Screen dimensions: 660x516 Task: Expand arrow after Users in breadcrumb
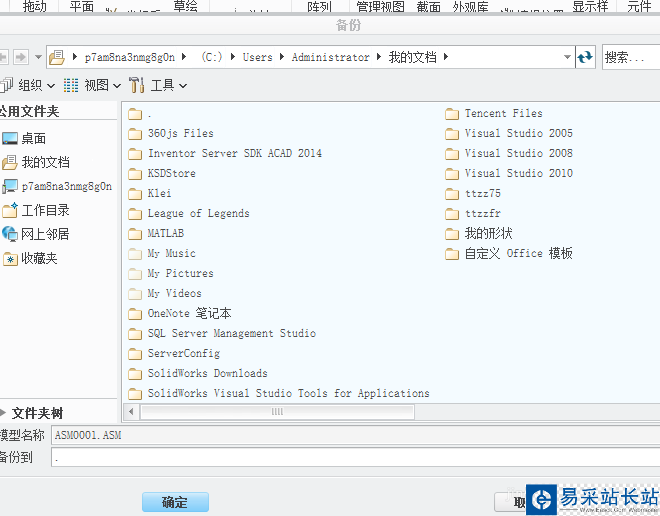pos(282,57)
